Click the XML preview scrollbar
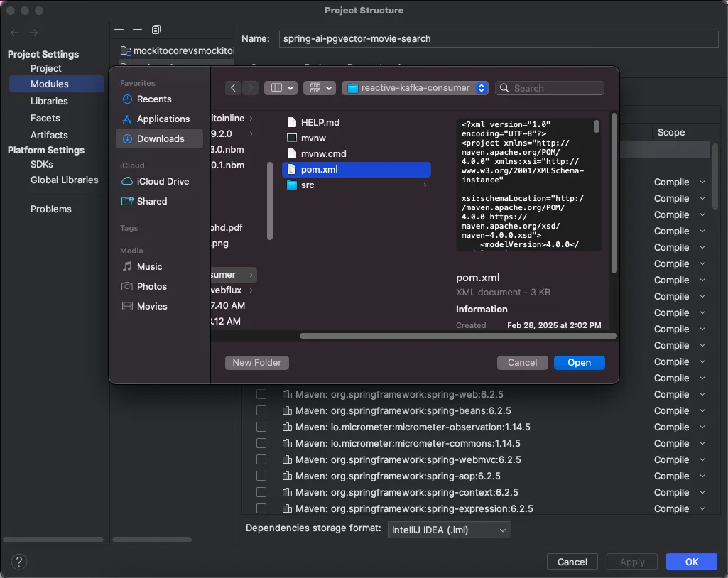The height and width of the screenshot is (578, 728). click(x=597, y=126)
